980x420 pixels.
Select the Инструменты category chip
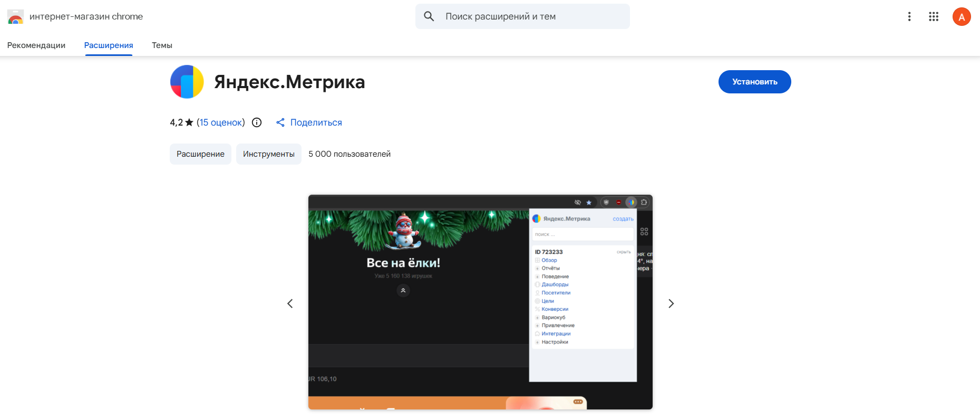coord(268,154)
